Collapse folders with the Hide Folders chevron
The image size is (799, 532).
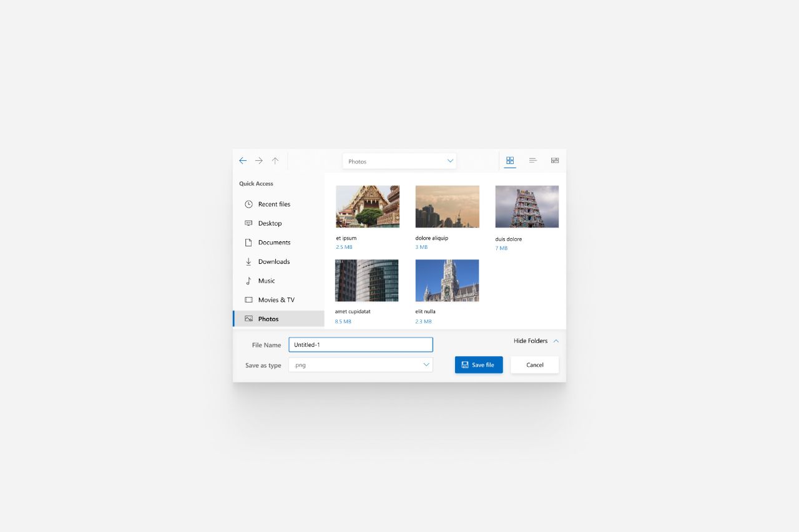[x=556, y=341]
